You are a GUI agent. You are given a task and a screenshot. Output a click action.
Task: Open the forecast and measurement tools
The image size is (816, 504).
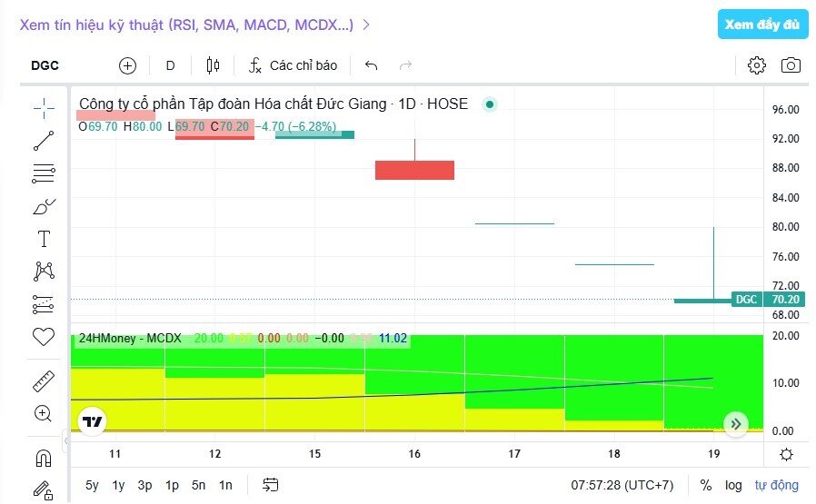click(x=44, y=304)
